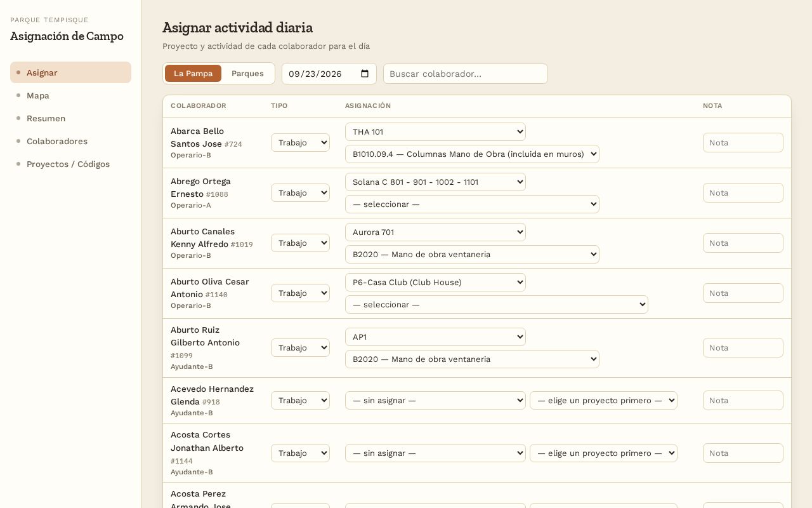Open the Tipo dropdown for Acevedo Hernandez Glenda

pos(300,401)
